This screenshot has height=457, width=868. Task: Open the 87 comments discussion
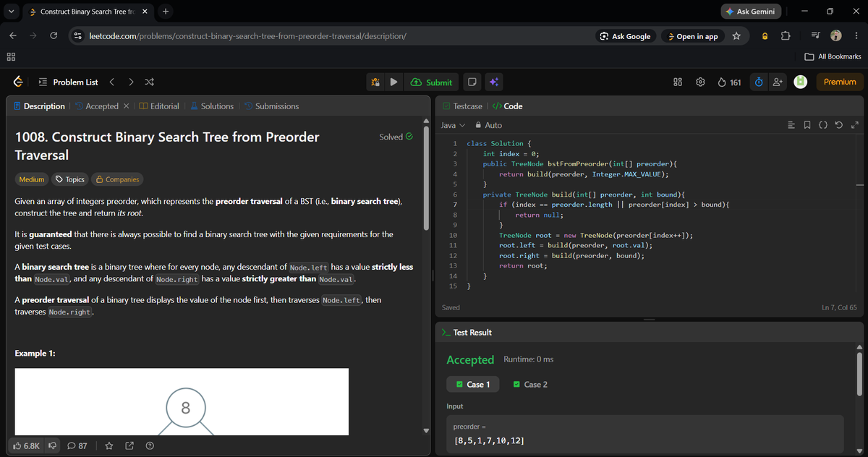pyautogui.click(x=77, y=445)
